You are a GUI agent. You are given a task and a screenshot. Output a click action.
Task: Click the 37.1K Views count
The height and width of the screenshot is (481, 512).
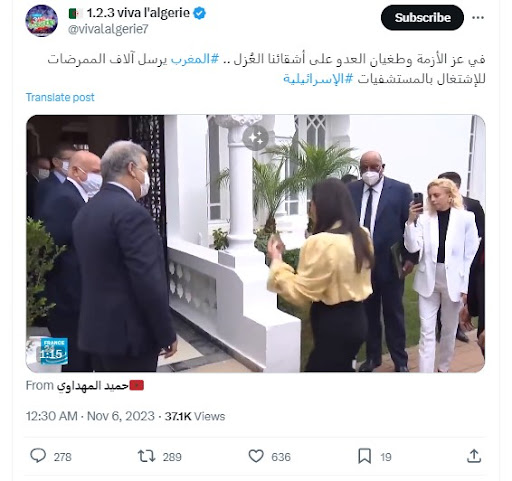(x=195, y=416)
